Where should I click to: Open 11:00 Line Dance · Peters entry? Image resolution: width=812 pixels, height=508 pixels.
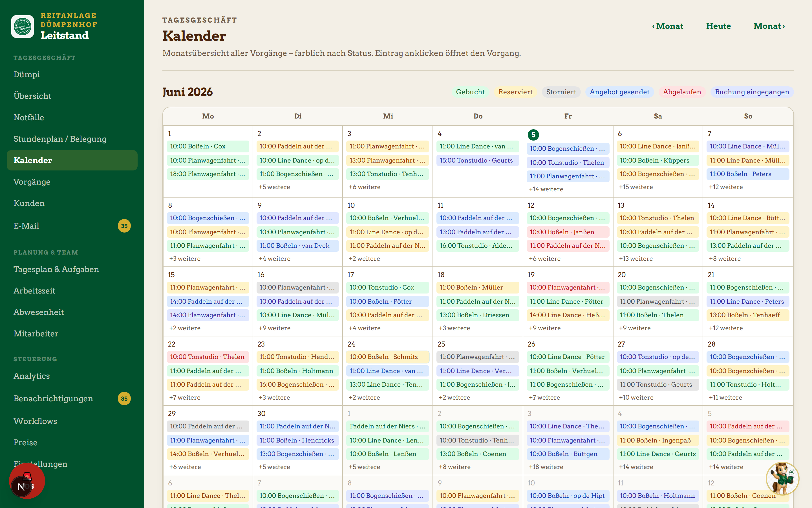(748, 301)
